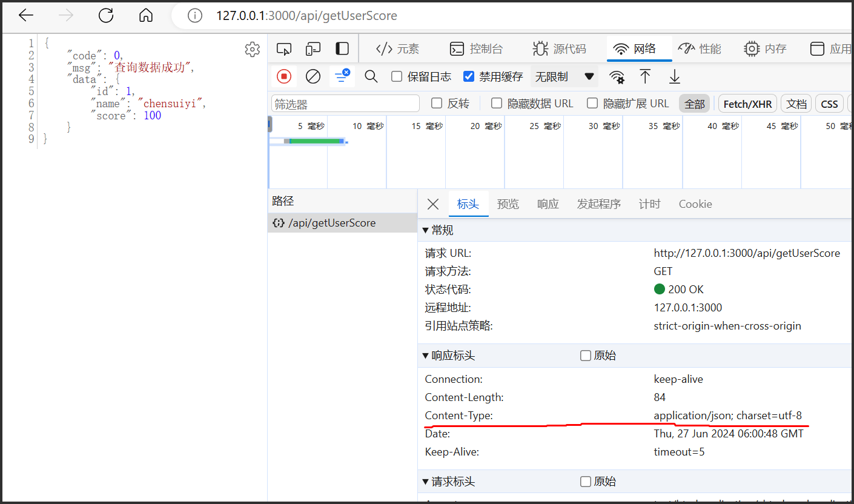This screenshot has height=504, width=854.
Task: Open the Cookie tab
Action: tap(695, 204)
